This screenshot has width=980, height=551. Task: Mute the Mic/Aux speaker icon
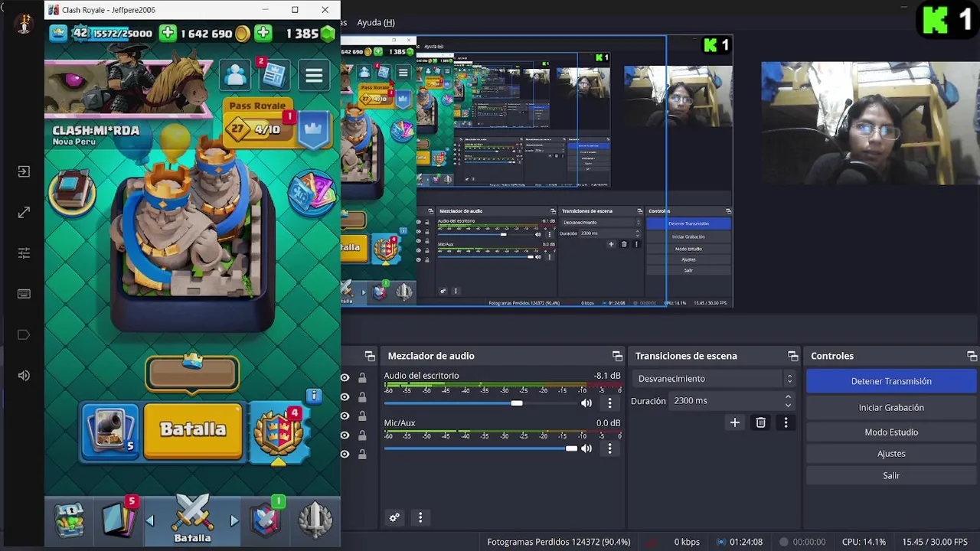(x=586, y=448)
